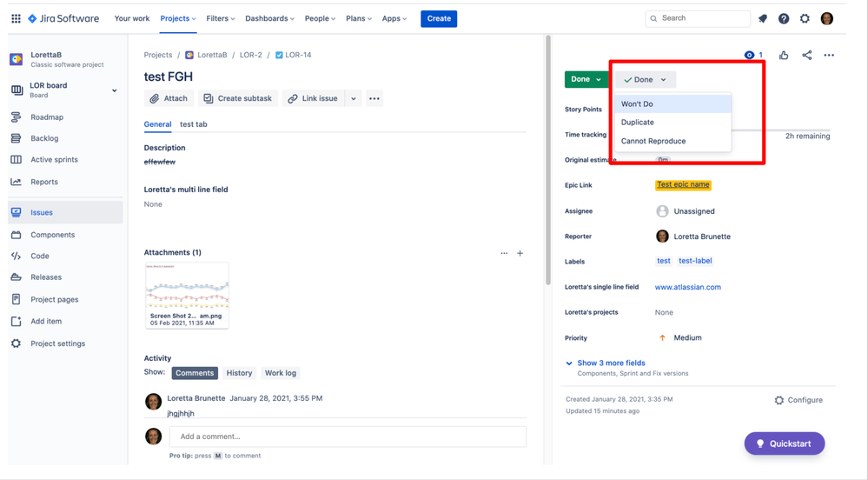
Task: Open the Projects dropdown menu
Action: 178,18
